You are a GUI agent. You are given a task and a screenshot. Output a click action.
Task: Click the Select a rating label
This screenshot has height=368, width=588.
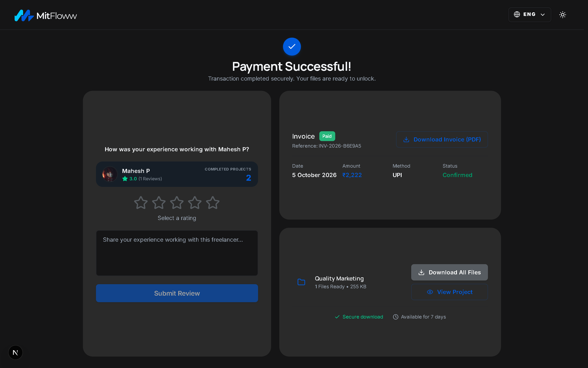coord(177,218)
